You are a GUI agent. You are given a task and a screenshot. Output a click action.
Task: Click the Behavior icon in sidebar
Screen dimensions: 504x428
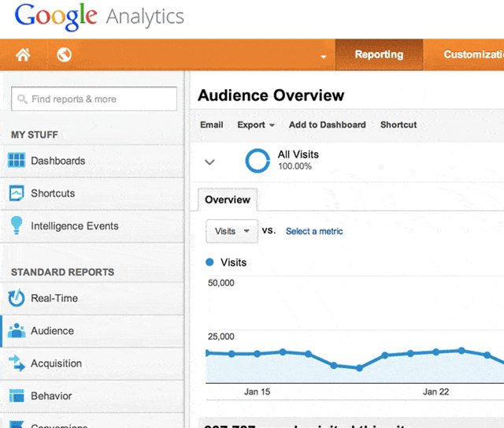pyautogui.click(x=17, y=396)
